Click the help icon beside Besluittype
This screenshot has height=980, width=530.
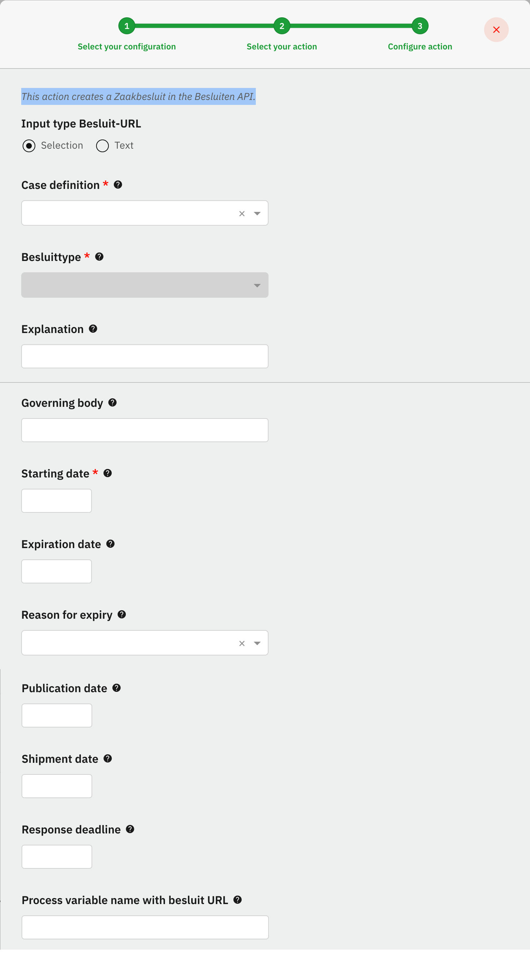(99, 257)
